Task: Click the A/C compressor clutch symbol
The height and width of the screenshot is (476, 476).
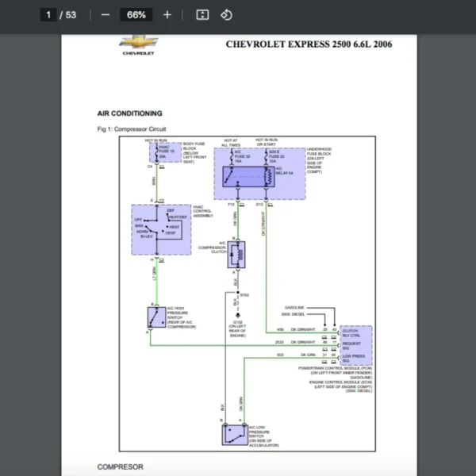Action: pos(236,255)
